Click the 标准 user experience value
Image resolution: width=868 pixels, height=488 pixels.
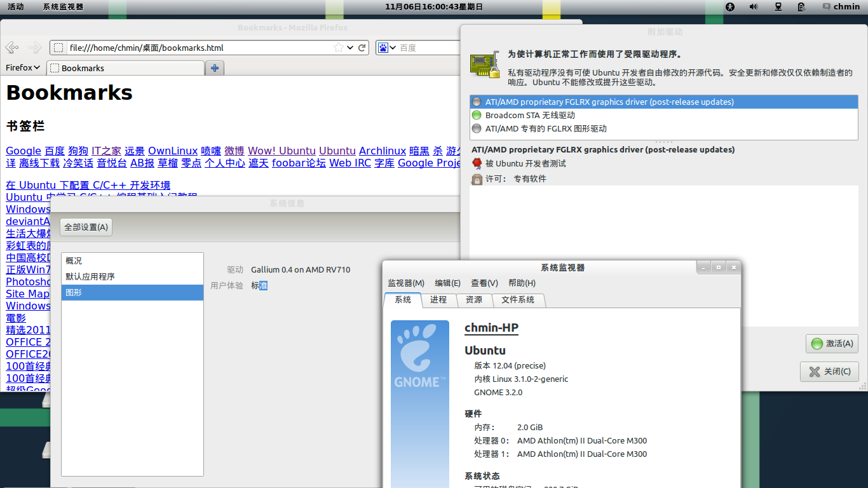[259, 285]
